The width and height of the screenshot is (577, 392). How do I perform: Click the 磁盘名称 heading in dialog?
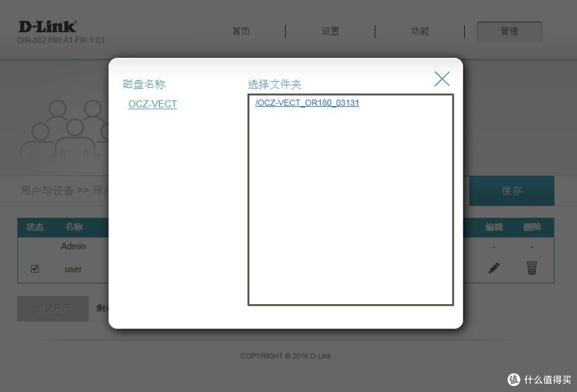pos(144,84)
